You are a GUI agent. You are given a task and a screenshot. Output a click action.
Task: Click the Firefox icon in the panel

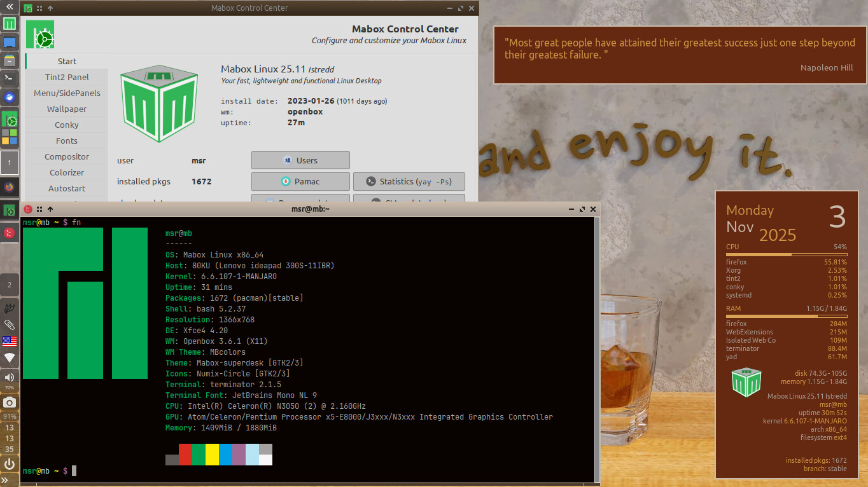pos(10,188)
